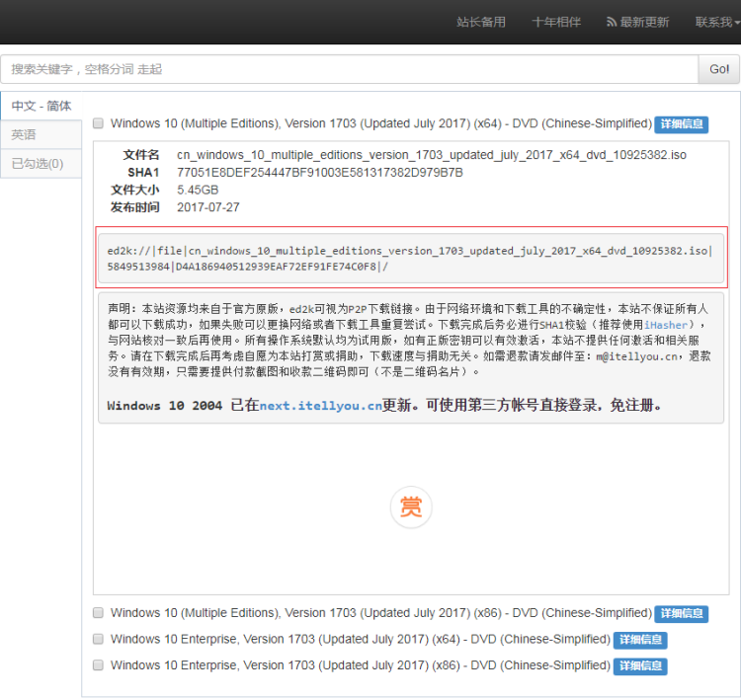Check Windows 10 Enterprise x86 checkbox

98,665
